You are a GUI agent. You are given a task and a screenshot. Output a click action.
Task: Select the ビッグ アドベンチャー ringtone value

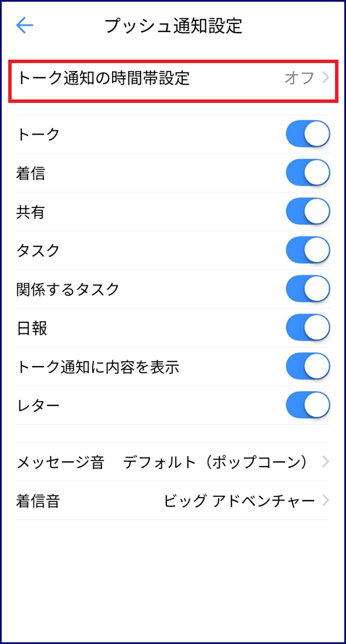(239, 501)
